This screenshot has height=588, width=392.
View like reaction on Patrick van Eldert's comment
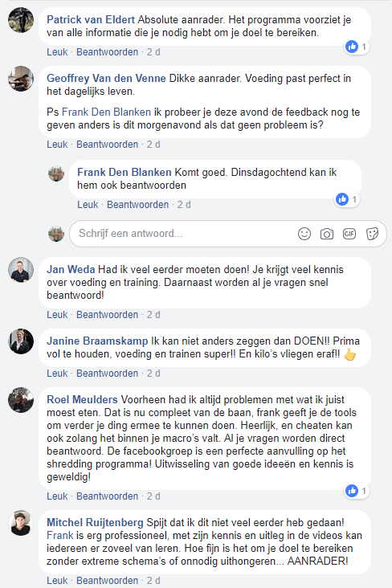(x=357, y=47)
